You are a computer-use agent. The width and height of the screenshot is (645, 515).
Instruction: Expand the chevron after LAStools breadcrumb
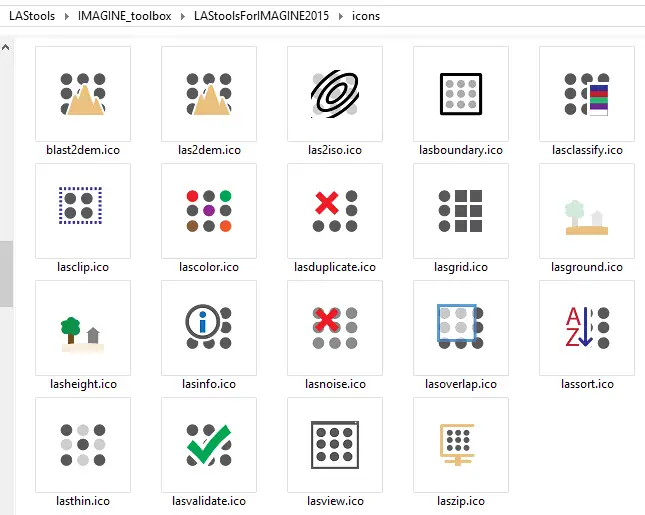coord(67,16)
